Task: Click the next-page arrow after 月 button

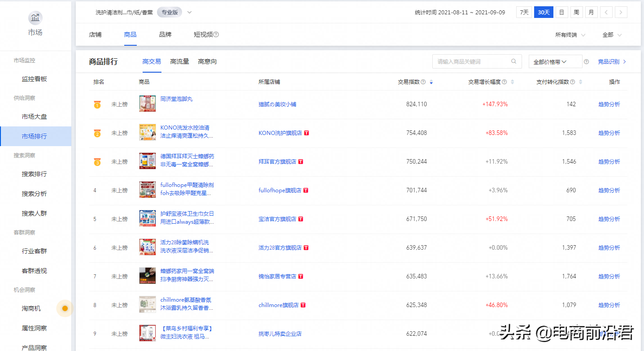Action: click(x=621, y=12)
